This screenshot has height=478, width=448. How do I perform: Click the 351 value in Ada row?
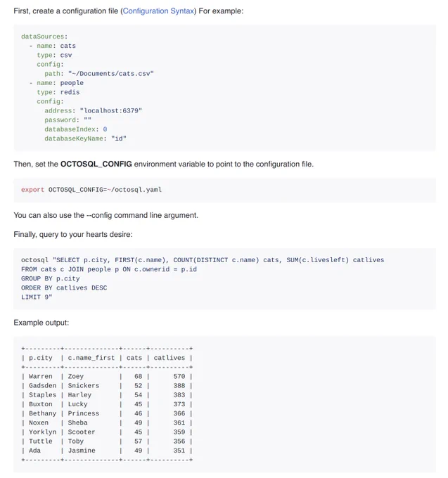pos(179,451)
